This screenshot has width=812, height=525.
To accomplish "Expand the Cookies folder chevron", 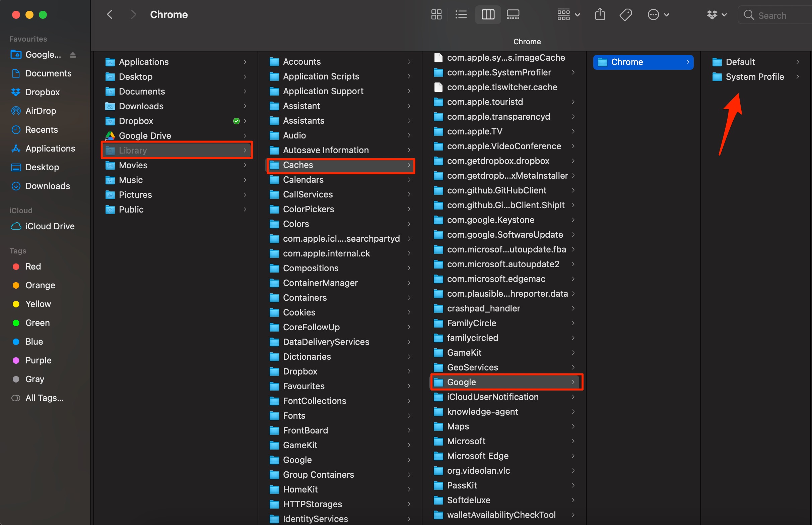I will point(409,312).
